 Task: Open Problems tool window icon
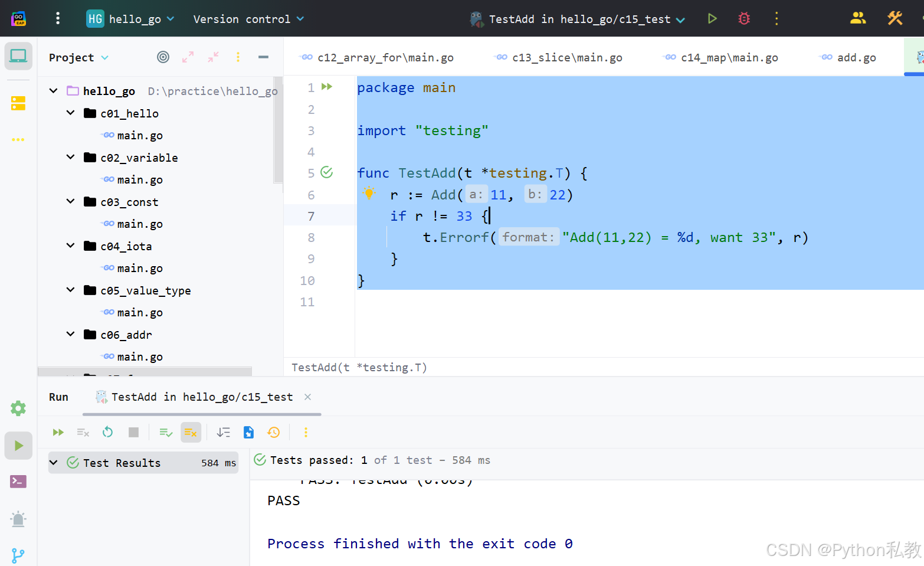[x=18, y=519]
